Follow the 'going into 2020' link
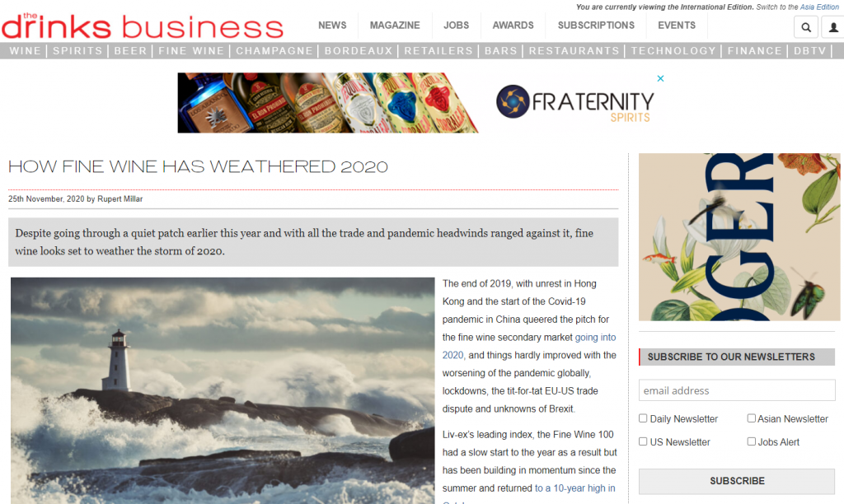 point(529,346)
